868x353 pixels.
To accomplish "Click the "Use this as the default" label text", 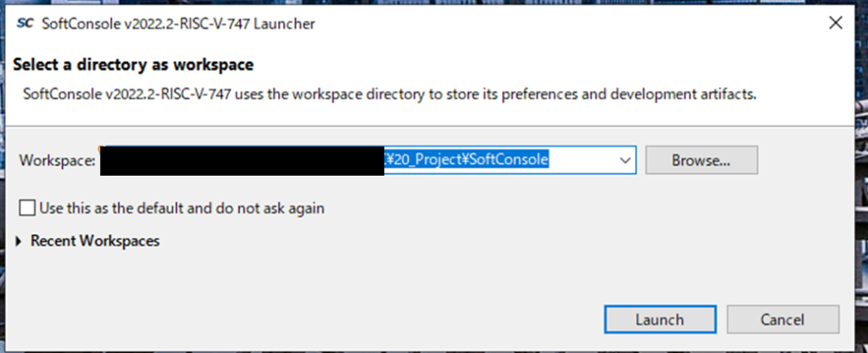I will coord(127,208).
